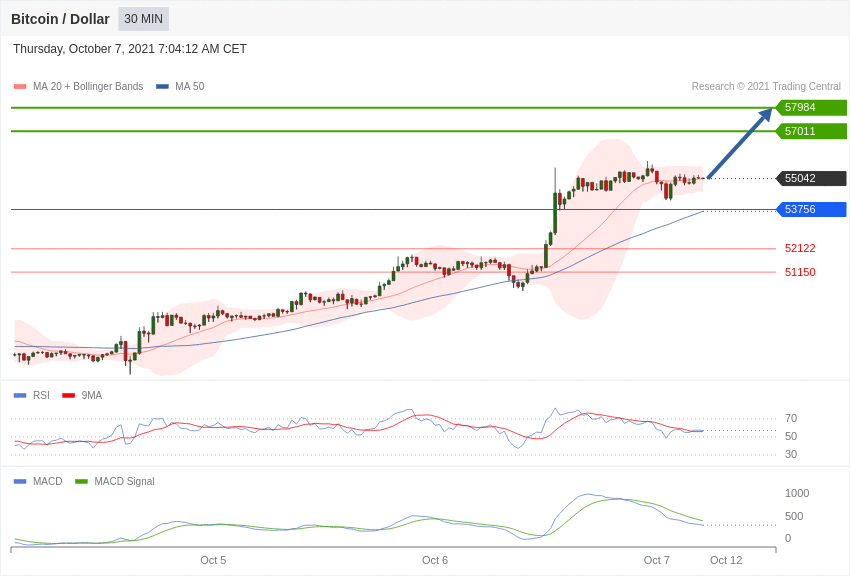Click the 51150 red support label
This screenshot has height=576, width=850.
(x=800, y=272)
